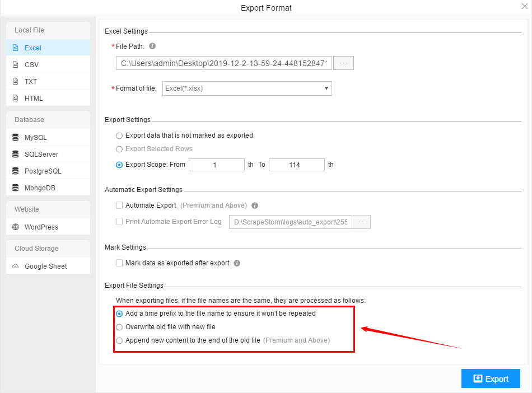
Task: Open the auto export log path browser
Action: [361, 222]
